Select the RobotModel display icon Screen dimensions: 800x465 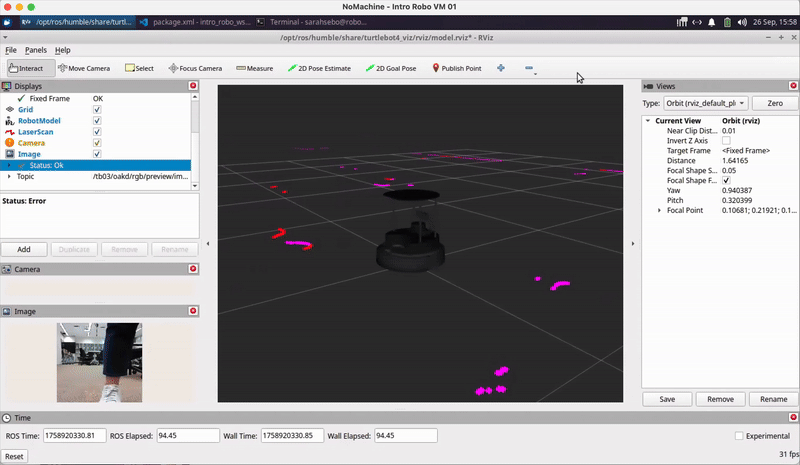click(10, 121)
